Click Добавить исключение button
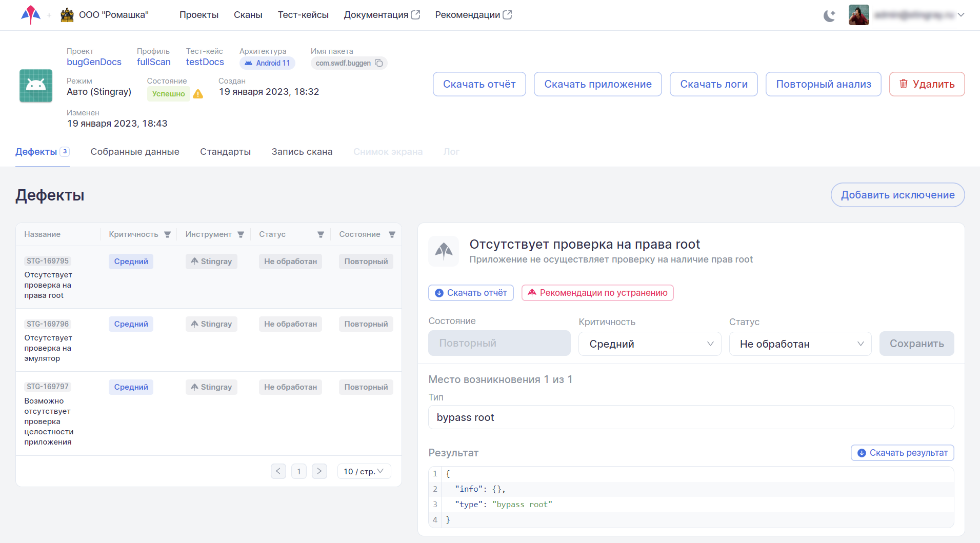The width and height of the screenshot is (980, 543). tap(897, 195)
